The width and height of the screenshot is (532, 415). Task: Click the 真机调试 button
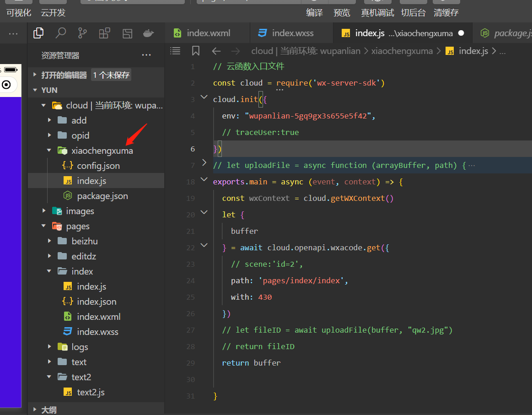click(377, 13)
